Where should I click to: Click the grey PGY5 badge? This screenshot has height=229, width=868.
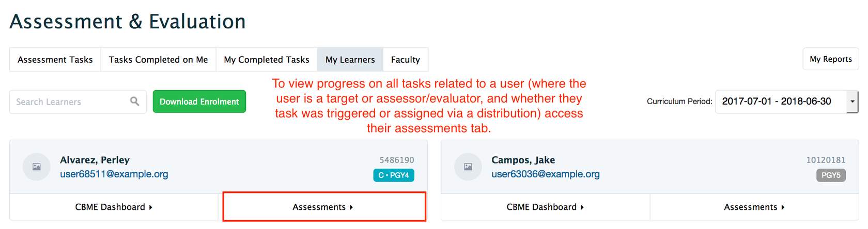[831, 175]
